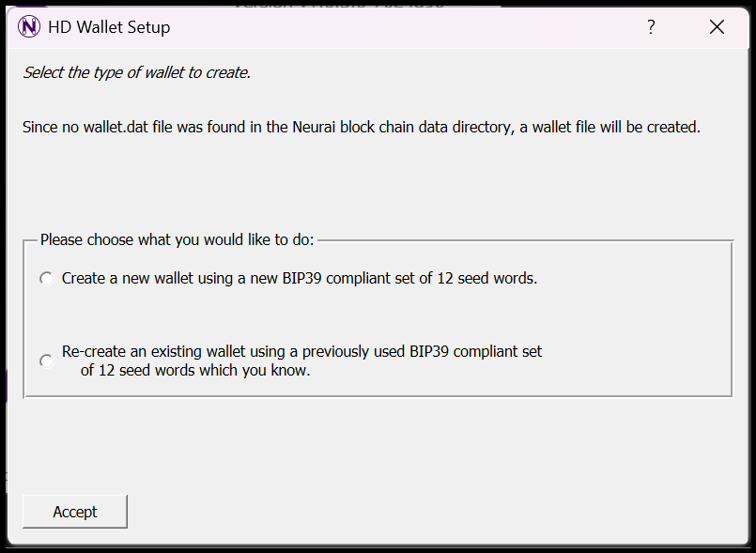Click the new wallet option's label text
This screenshot has width=756, height=553.
301,278
